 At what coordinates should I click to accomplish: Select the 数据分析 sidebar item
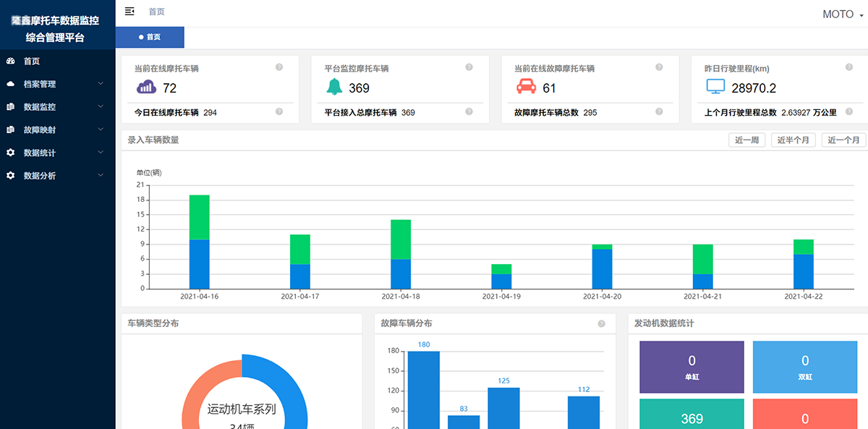58,176
